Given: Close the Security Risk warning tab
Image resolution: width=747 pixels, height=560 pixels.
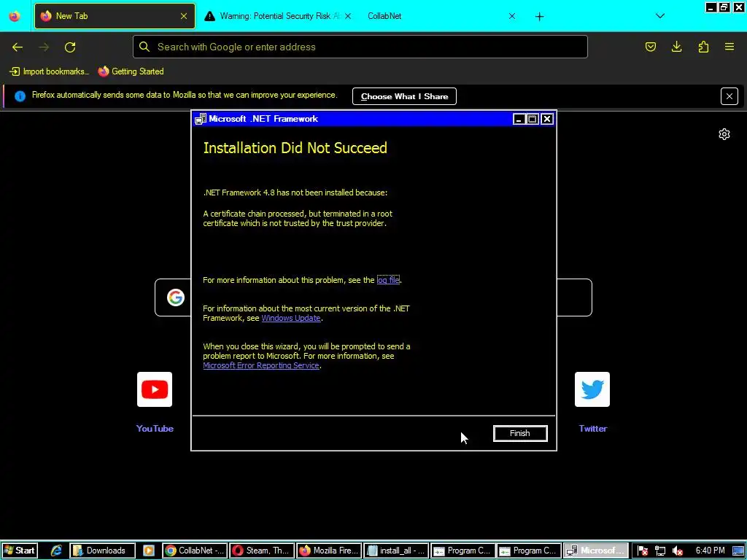Looking at the screenshot, I should [x=348, y=16].
